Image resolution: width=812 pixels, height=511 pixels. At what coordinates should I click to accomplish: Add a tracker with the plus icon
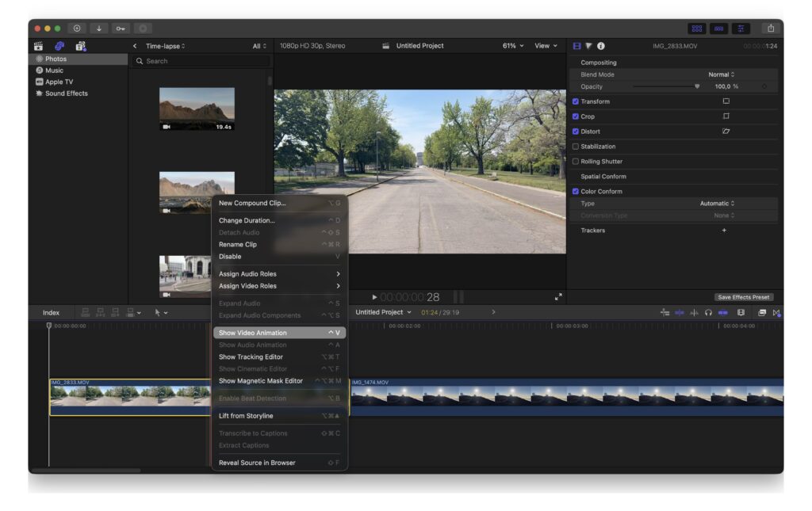(724, 231)
